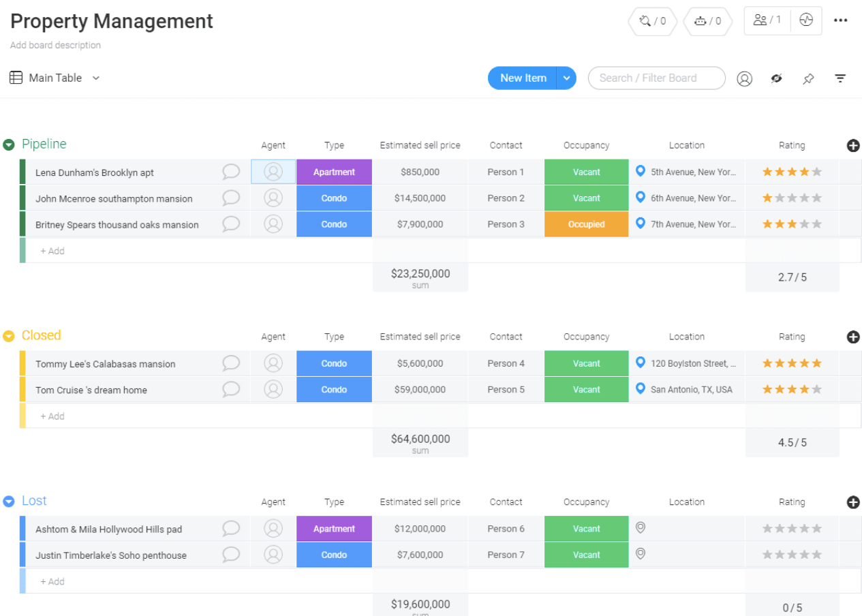Image resolution: width=862 pixels, height=616 pixels.
Task: Add a column to Lost group
Action: (x=853, y=502)
